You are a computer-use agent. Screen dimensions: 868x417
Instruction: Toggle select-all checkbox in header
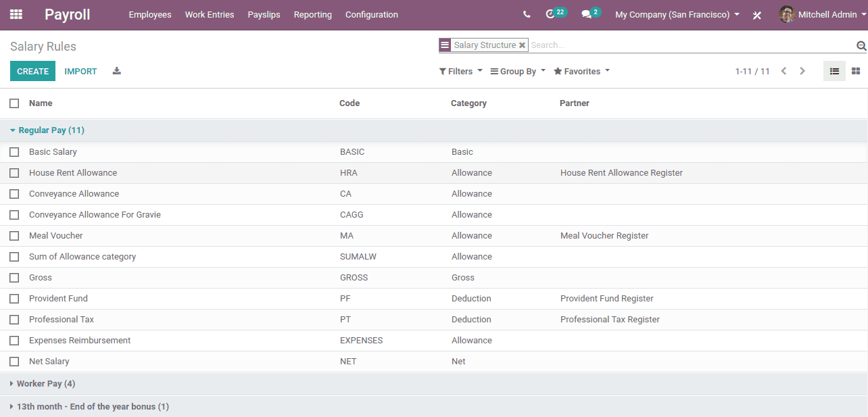point(14,103)
